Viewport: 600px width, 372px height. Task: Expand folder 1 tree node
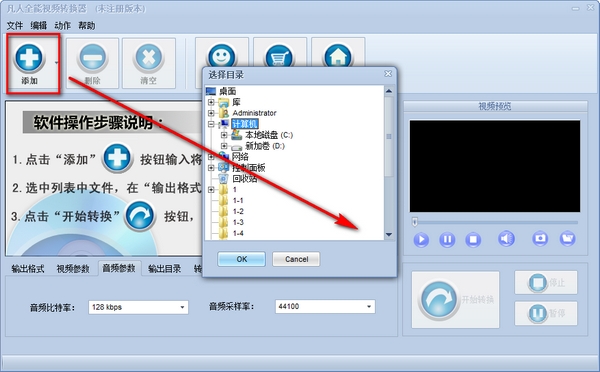(211, 189)
